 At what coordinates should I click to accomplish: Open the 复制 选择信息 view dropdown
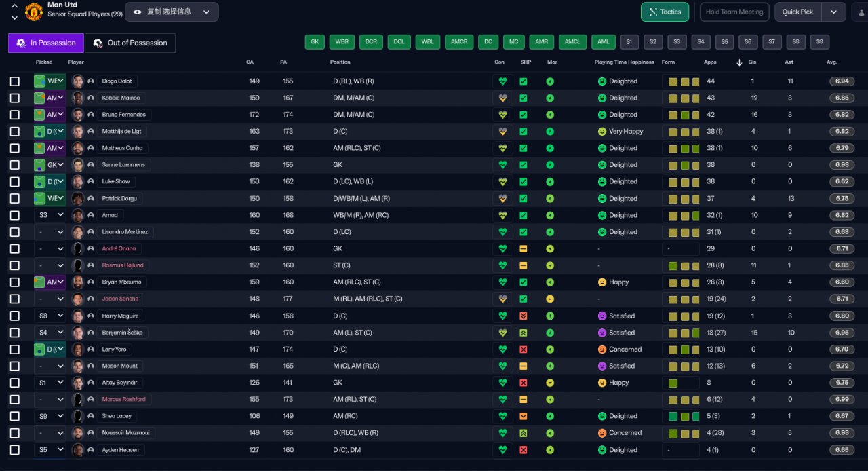(172, 12)
